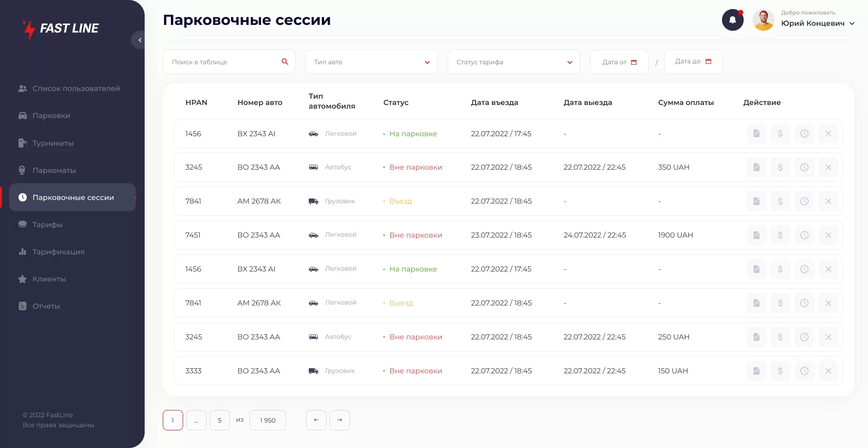The height and width of the screenshot is (448, 868).
Task: Open Список пользователей in sidebar
Action: 76,89
